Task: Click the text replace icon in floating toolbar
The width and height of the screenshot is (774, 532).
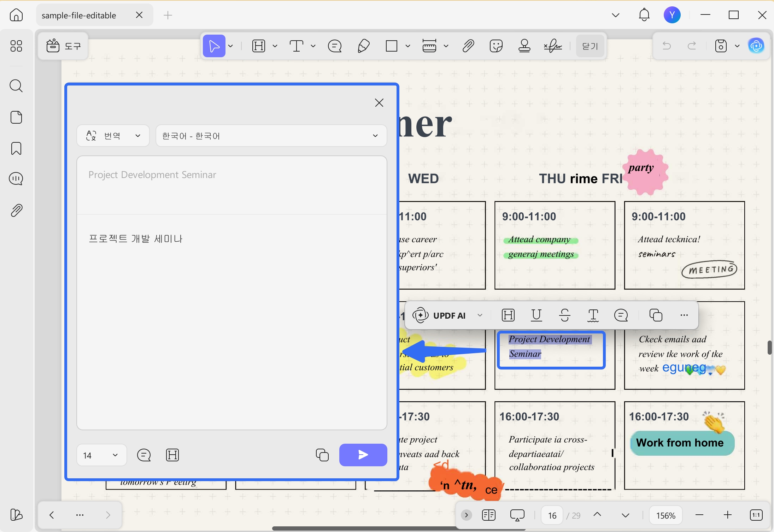Action: pyautogui.click(x=593, y=315)
